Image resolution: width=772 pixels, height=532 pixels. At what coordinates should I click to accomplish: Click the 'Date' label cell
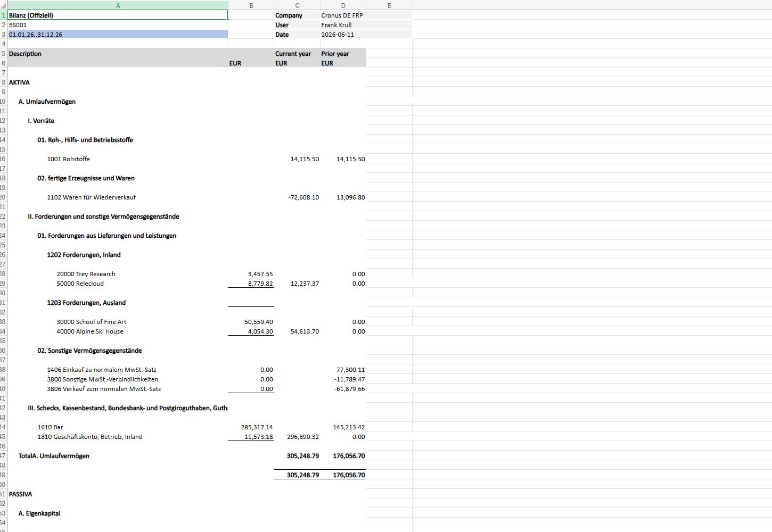click(x=297, y=35)
